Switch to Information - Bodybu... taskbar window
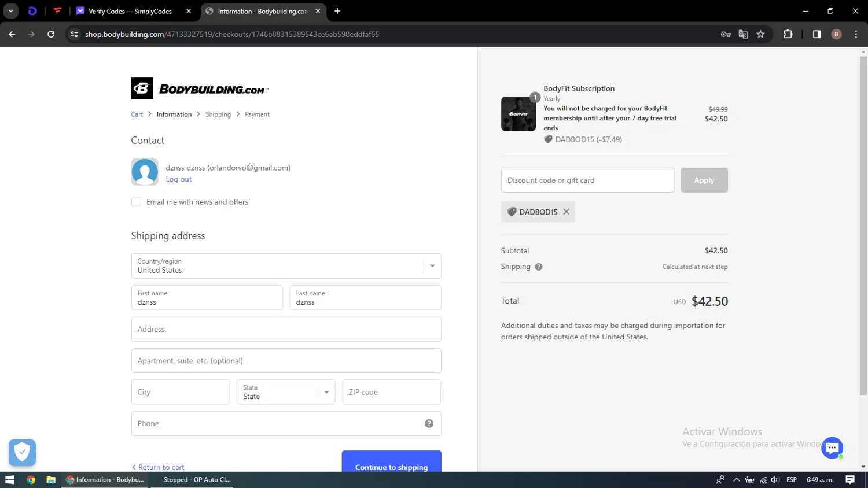This screenshot has height=488, width=868. pos(105,480)
